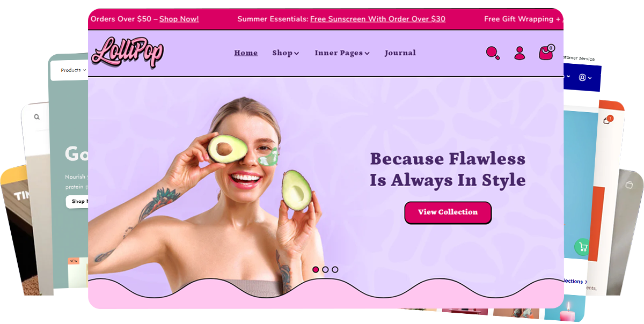The width and height of the screenshot is (644, 324).
Task: Open the user account icon
Action: click(x=519, y=53)
